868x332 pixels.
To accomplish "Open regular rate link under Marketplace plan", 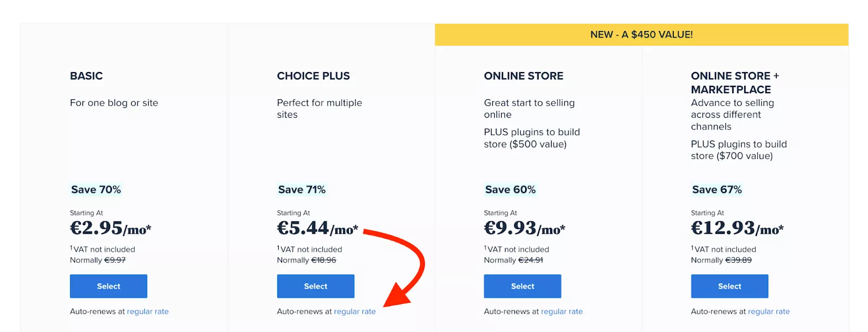I will tap(769, 311).
